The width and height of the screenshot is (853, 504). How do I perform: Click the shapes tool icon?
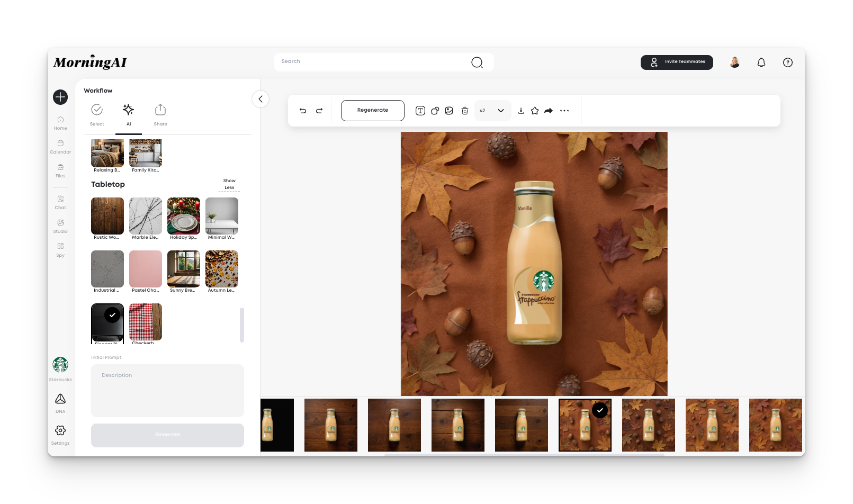pos(435,111)
